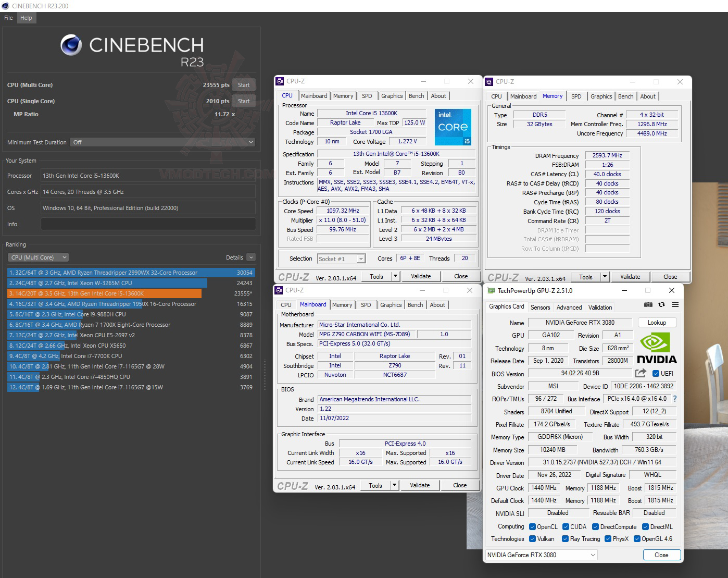Click the DRAM Frequency value 2593.7 MHz
Screen dimensions: 728x578
[x=607, y=155]
